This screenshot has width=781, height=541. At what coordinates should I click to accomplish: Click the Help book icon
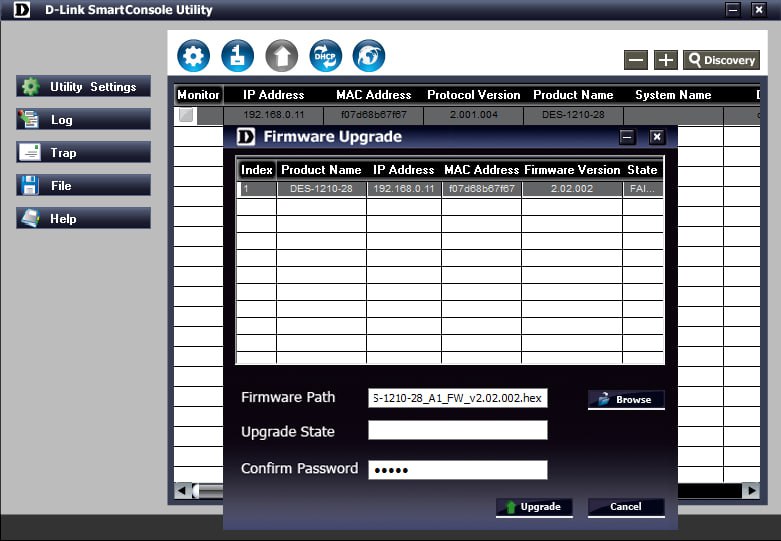tap(30, 218)
